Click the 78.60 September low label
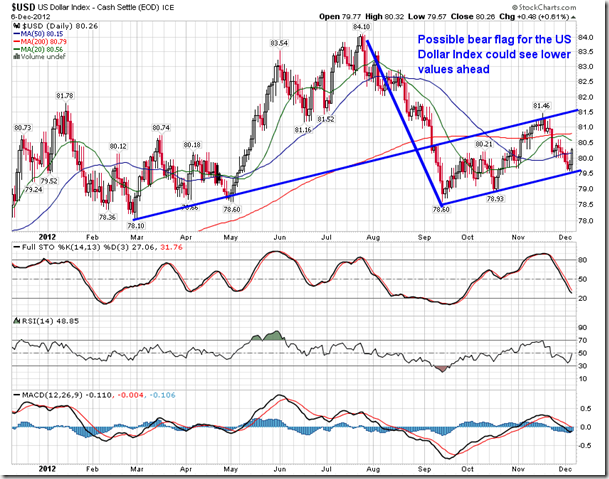The height and width of the screenshot is (479, 609). click(441, 207)
